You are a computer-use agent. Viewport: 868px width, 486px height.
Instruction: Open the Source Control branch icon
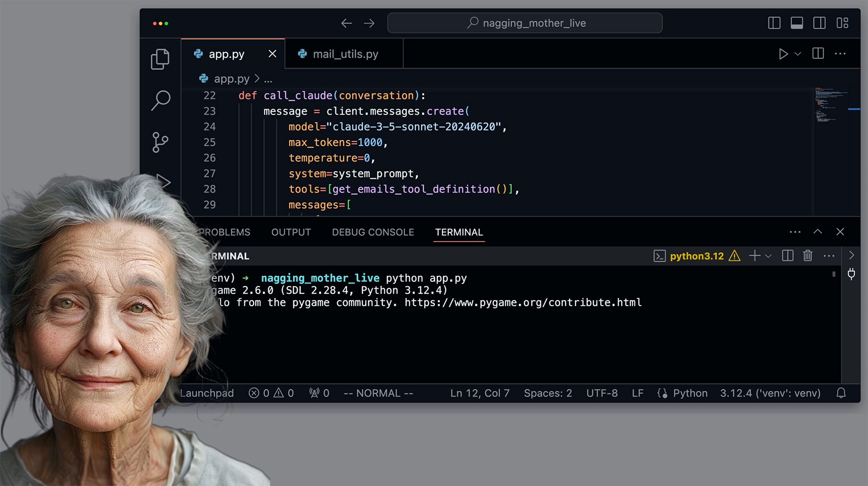pos(160,142)
